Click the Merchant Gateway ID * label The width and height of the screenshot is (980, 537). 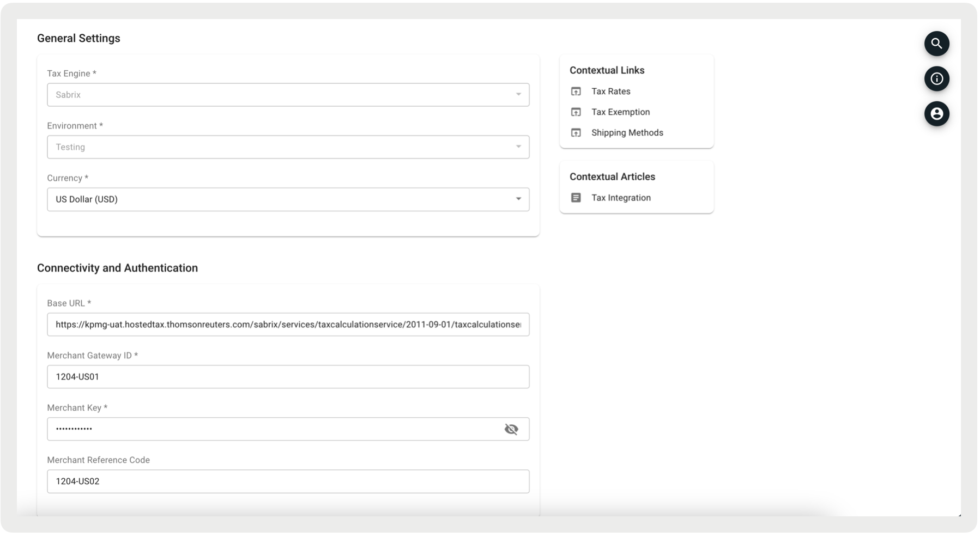(x=92, y=356)
